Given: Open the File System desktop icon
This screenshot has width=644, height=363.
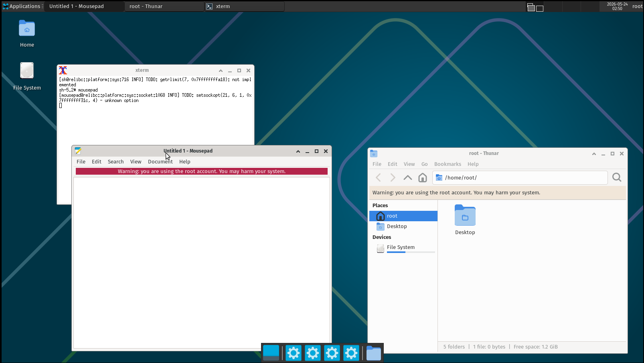Looking at the screenshot, I should [x=27, y=76].
